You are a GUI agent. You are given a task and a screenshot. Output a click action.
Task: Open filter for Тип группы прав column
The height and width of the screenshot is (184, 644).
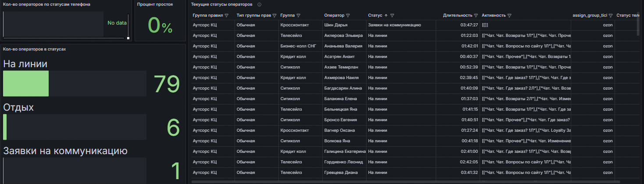click(274, 15)
